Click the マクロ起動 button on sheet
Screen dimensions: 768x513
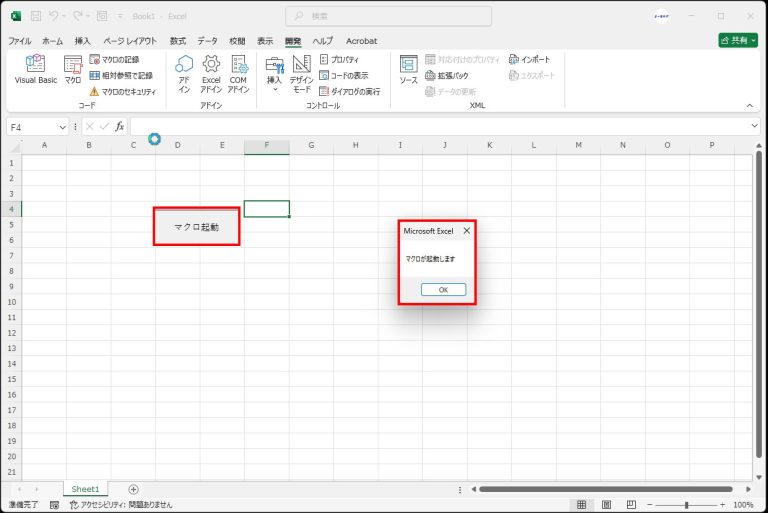click(196, 227)
